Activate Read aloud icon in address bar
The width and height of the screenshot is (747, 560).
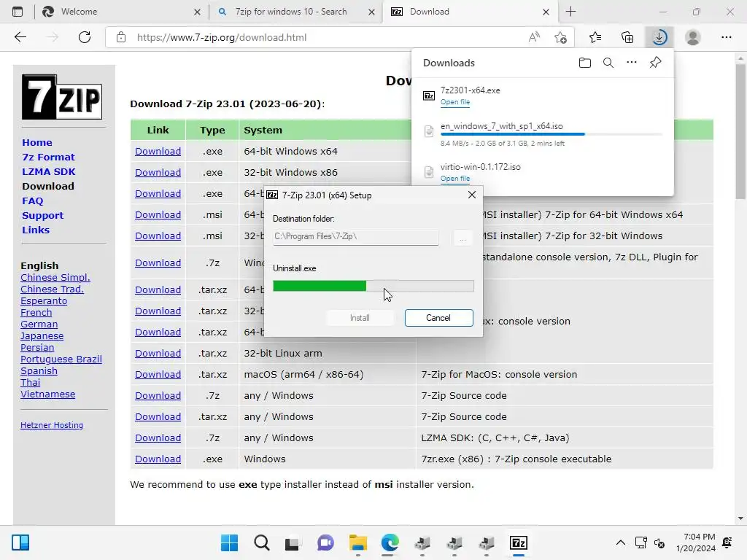pos(534,37)
